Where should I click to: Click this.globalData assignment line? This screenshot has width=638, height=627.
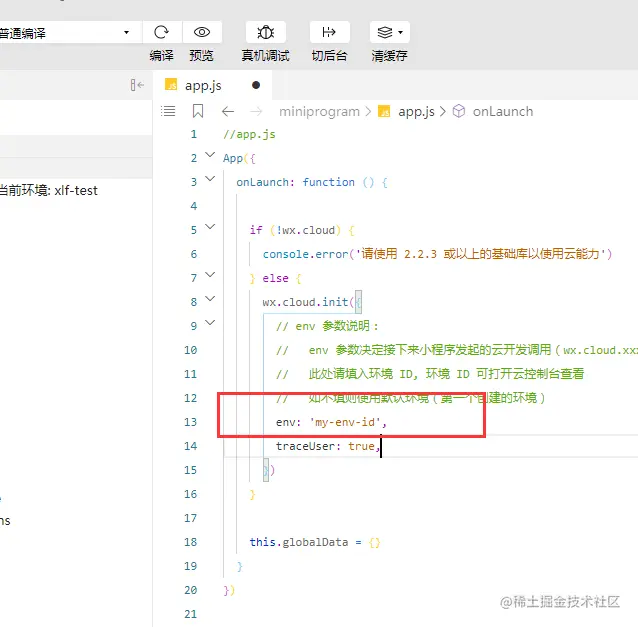[315, 542]
